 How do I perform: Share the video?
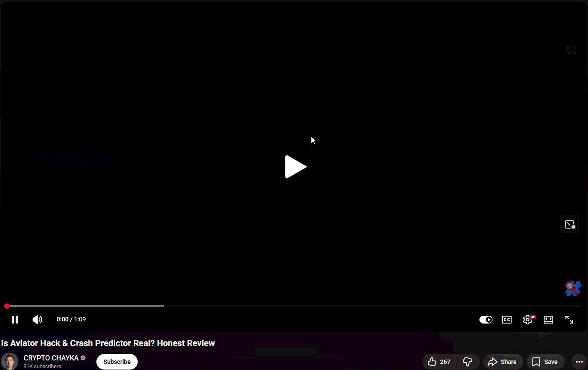503,362
